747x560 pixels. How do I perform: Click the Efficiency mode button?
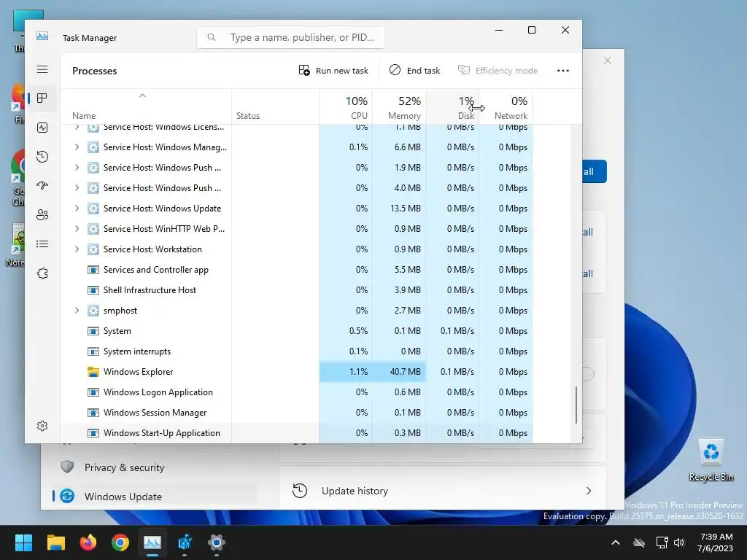tap(498, 71)
